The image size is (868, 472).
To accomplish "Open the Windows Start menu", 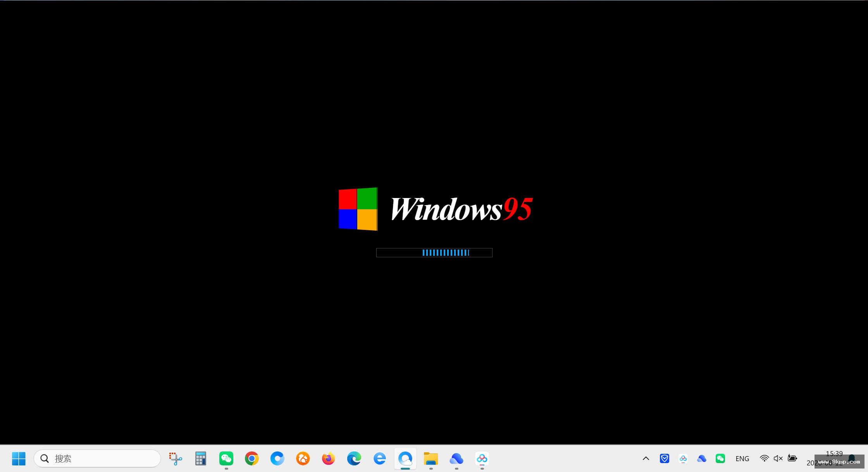I will pos(19,458).
